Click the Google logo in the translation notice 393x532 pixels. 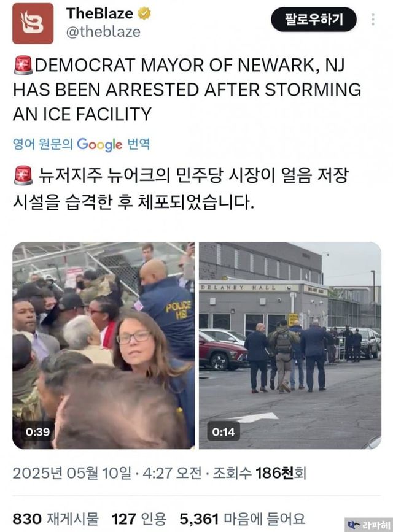click(99, 145)
